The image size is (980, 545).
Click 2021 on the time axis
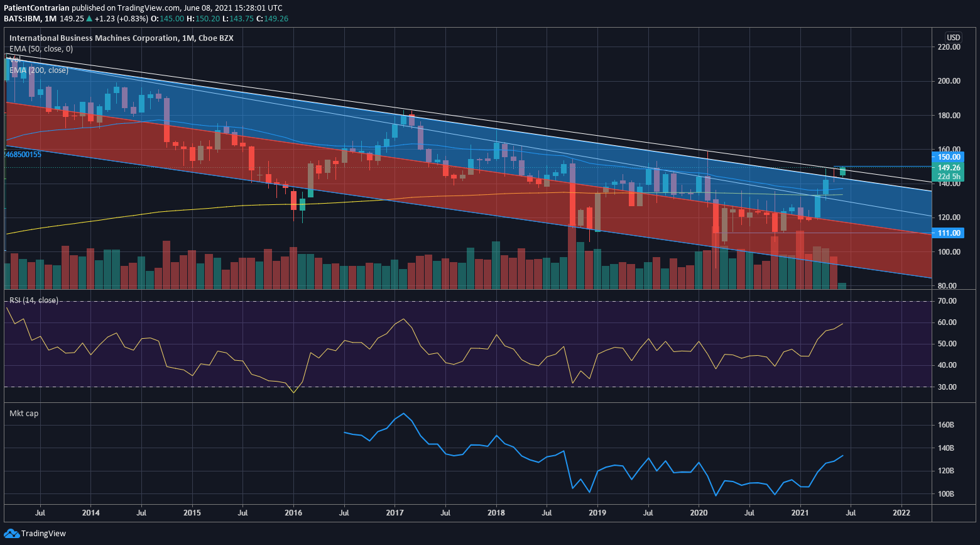click(800, 513)
